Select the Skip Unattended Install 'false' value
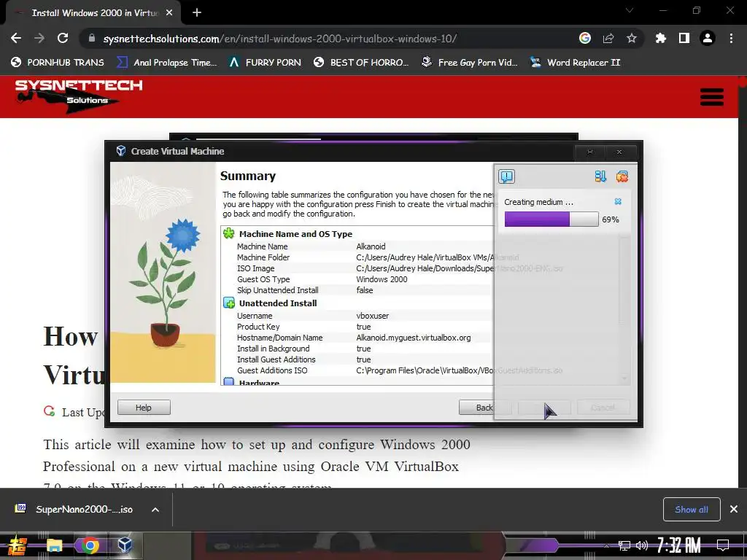This screenshot has width=747, height=560. click(365, 290)
